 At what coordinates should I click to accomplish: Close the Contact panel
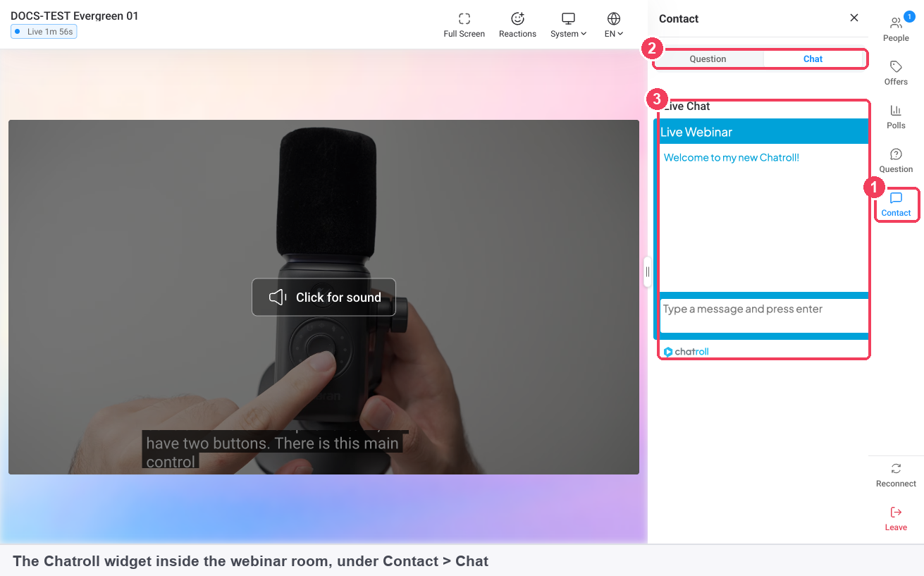pyautogui.click(x=854, y=18)
